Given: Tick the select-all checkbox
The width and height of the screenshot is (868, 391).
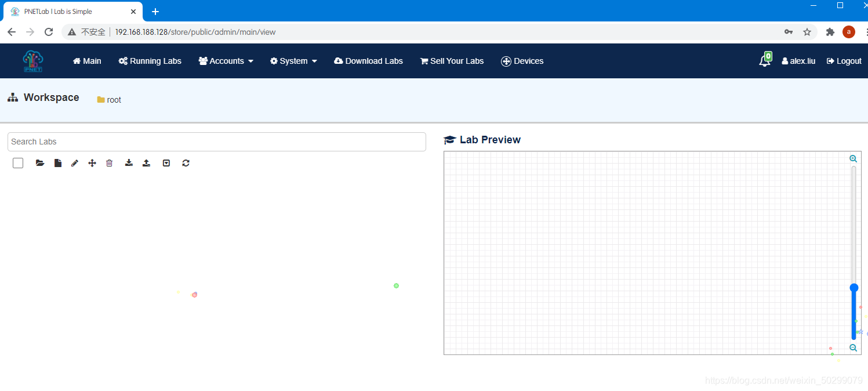Looking at the screenshot, I should point(18,163).
